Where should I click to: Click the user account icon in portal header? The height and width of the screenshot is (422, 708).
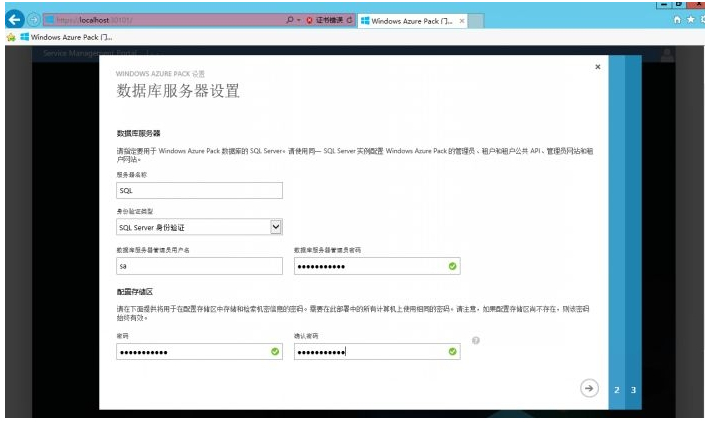coord(667,55)
